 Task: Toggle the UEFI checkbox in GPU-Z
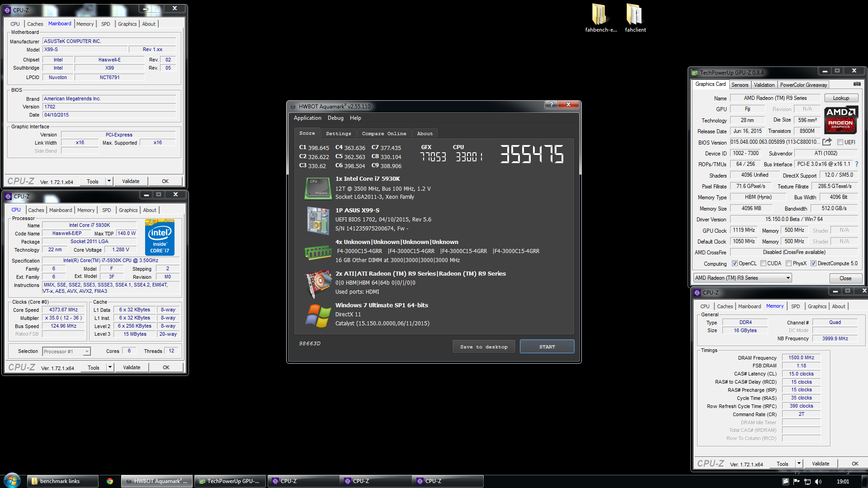[x=840, y=142]
